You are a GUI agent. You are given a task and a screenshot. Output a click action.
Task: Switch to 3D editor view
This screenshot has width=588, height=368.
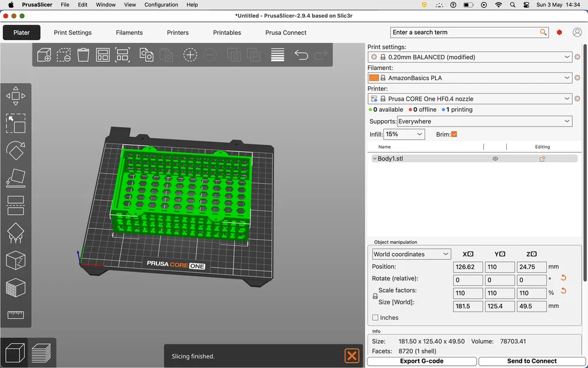(x=14, y=353)
